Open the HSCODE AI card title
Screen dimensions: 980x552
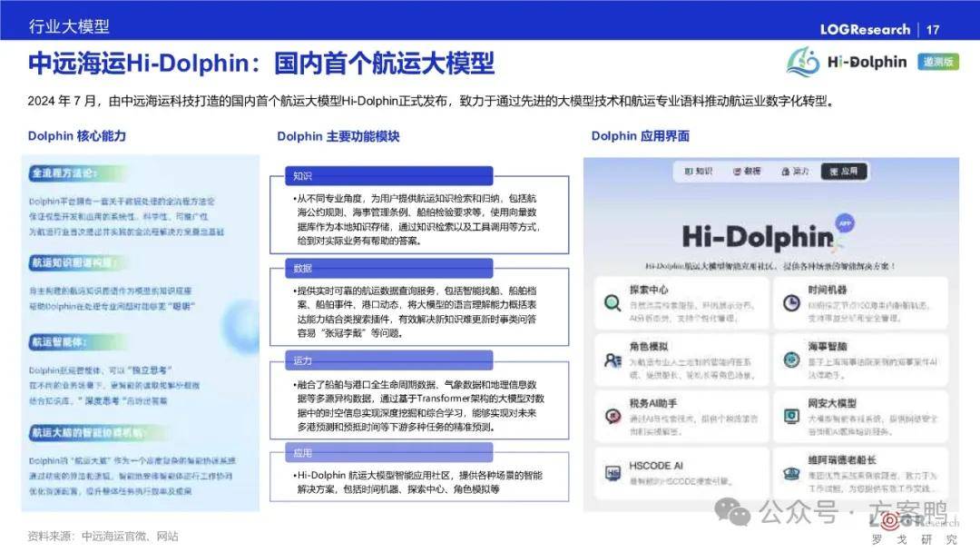pyautogui.click(x=656, y=466)
